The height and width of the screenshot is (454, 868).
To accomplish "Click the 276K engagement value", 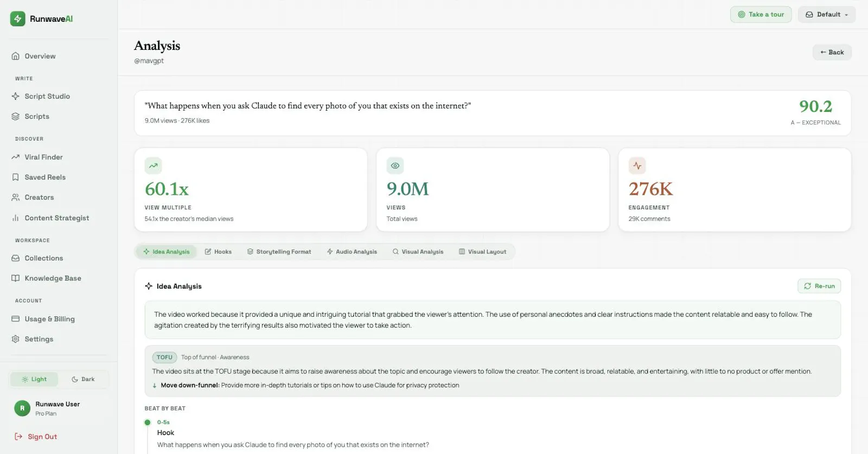I will [x=650, y=189].
